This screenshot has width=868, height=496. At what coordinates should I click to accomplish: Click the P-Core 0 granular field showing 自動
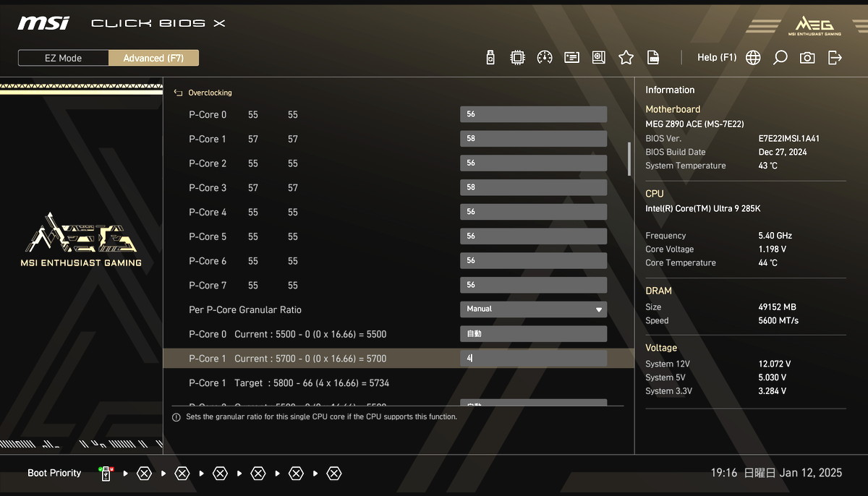click(533, 334)
